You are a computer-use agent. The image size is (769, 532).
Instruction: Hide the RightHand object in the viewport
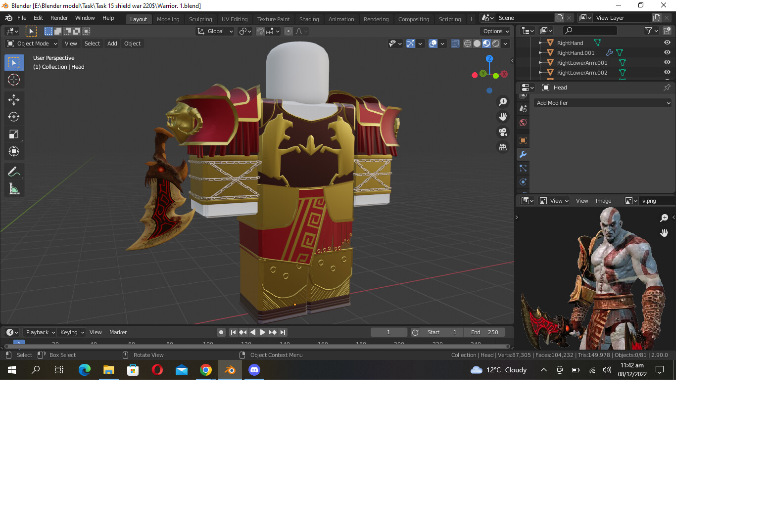[x=667, y=43]
